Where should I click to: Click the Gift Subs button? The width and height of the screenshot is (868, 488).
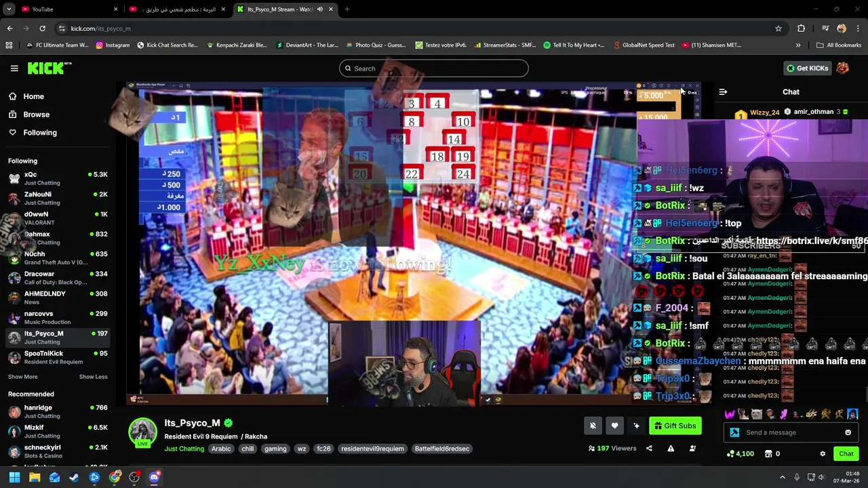coord(675,426)
